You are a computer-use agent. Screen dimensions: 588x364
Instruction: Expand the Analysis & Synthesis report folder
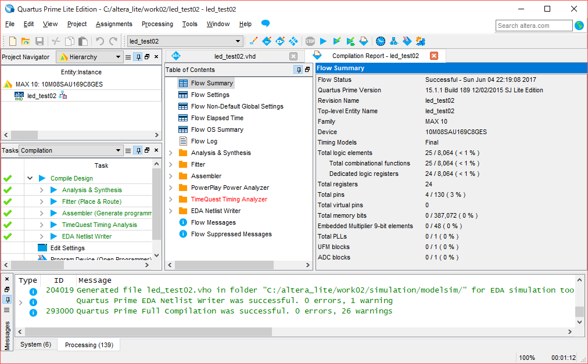[x=171, y=153]
